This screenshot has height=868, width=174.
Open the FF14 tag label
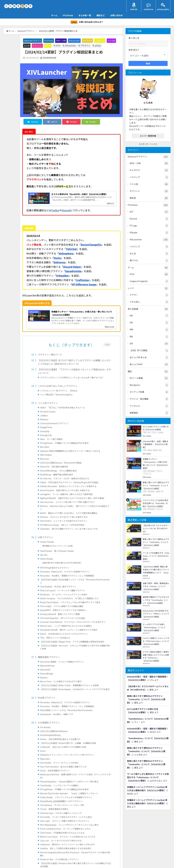pos(57,45)
